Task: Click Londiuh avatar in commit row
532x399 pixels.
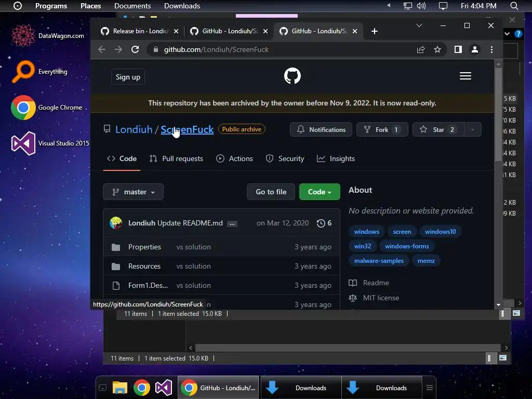Action: 116,223
